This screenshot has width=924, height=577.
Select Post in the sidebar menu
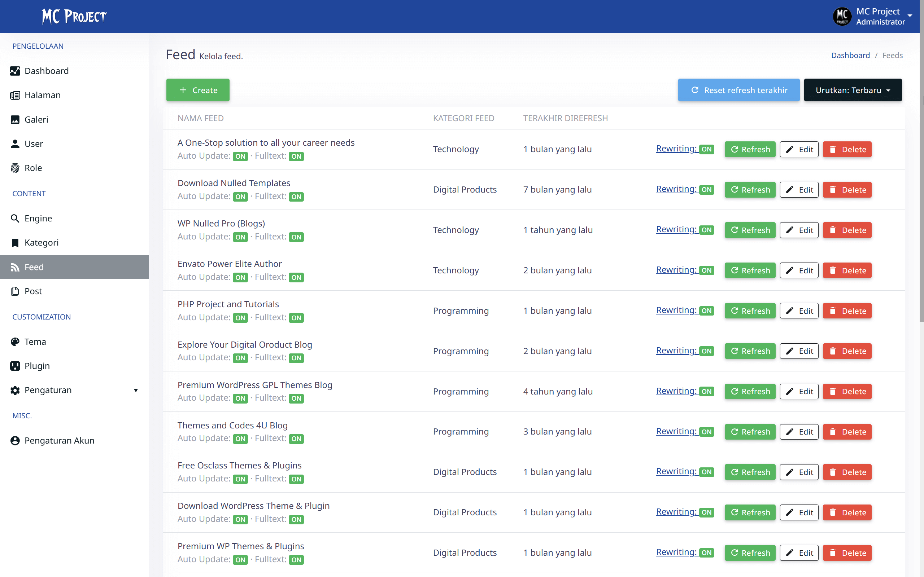click(x=33, y=291)
